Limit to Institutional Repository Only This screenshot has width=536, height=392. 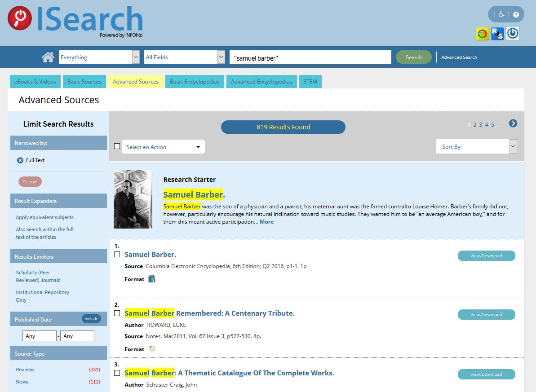coord(42,296)
